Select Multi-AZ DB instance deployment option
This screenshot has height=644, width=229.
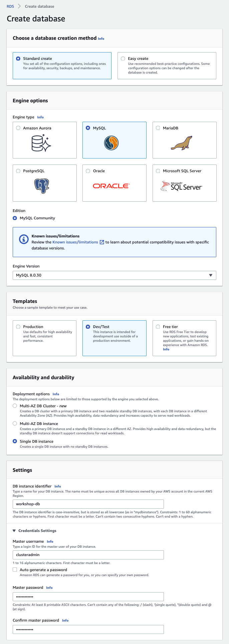click(15, 423)
